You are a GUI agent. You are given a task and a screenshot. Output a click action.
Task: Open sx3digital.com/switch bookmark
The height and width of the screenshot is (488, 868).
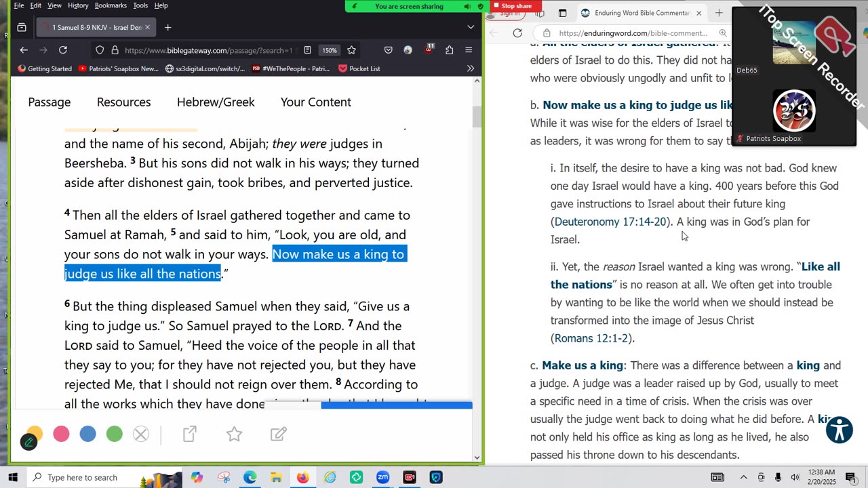205,68
